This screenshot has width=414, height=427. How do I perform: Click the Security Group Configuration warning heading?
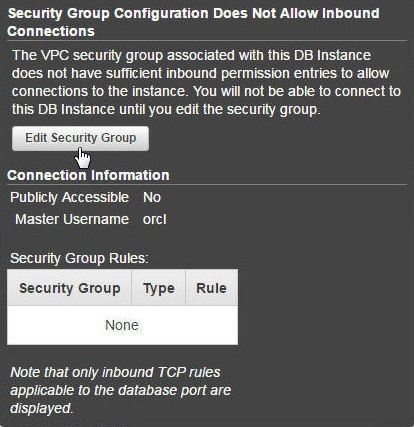193,22
